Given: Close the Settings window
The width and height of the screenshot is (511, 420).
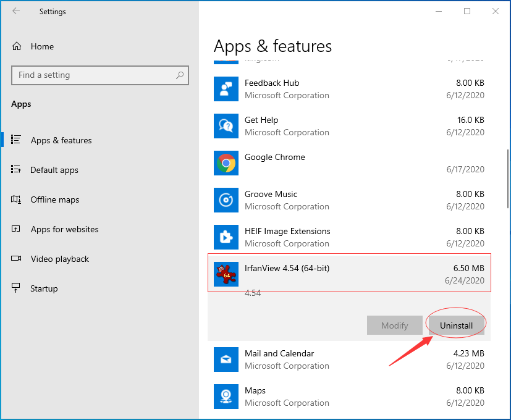Looking at the screenshot, I should (x=496, y=11).
